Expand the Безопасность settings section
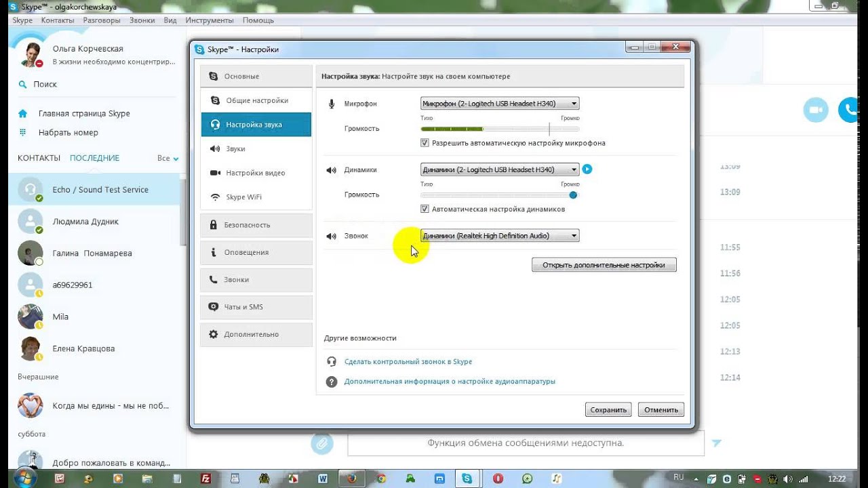Screen dimensions: 868x488 pyautogui.click(x=256, y=225)
